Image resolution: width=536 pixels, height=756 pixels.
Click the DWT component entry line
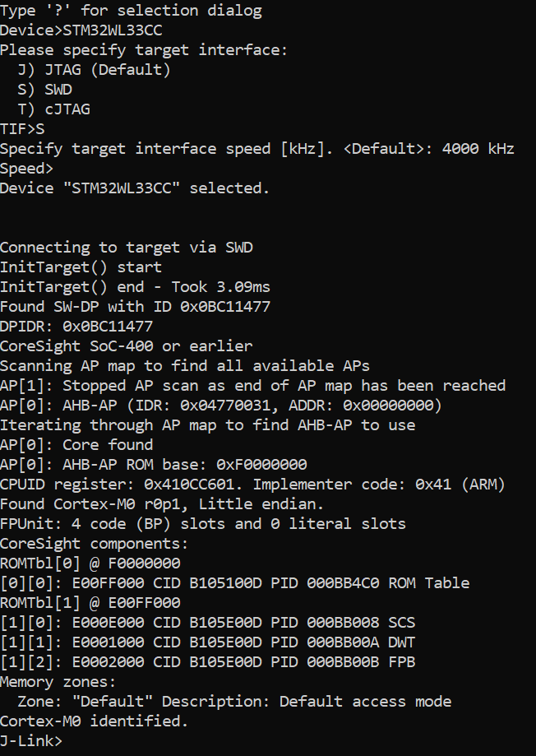(x=208, y=642)
